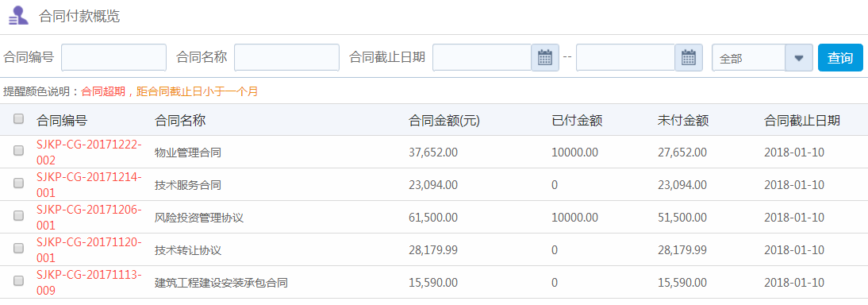
Task: Focus the 合同编号 input field
Action: (x=114, y=58)
